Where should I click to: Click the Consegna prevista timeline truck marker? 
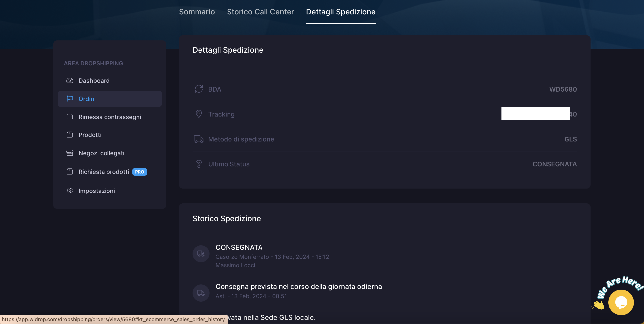click(201, 292)
